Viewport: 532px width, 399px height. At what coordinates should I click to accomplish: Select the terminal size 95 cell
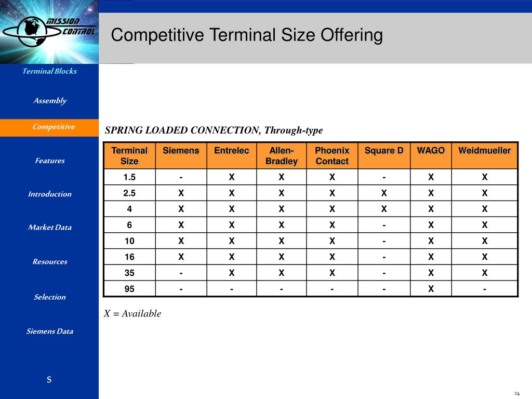[129, 289]
